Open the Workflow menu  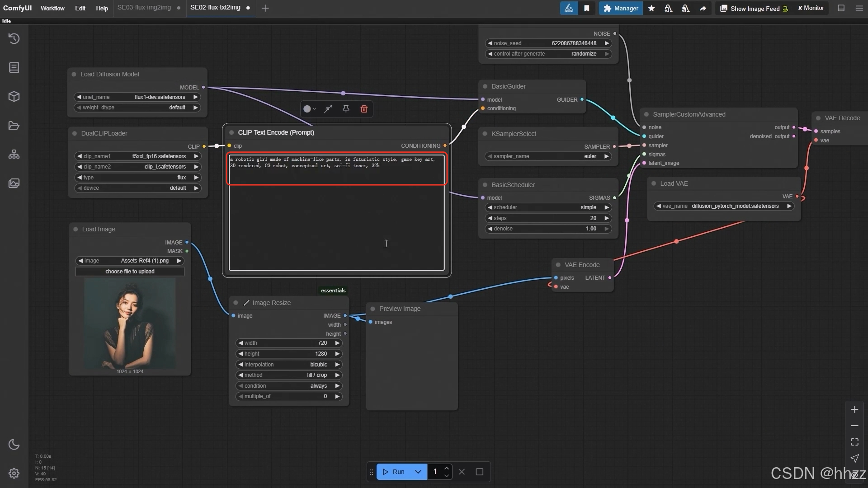(x=52, y=8)
